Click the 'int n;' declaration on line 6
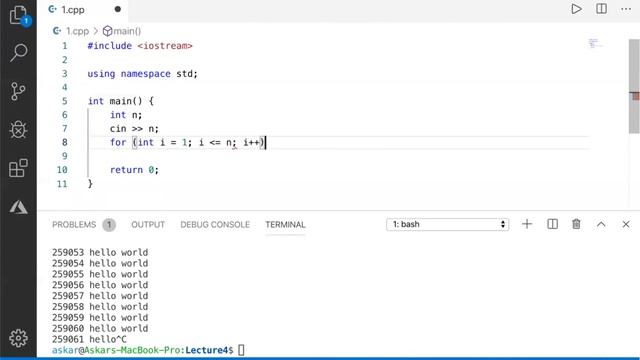 pyautogui.click(x=126, y=115)
